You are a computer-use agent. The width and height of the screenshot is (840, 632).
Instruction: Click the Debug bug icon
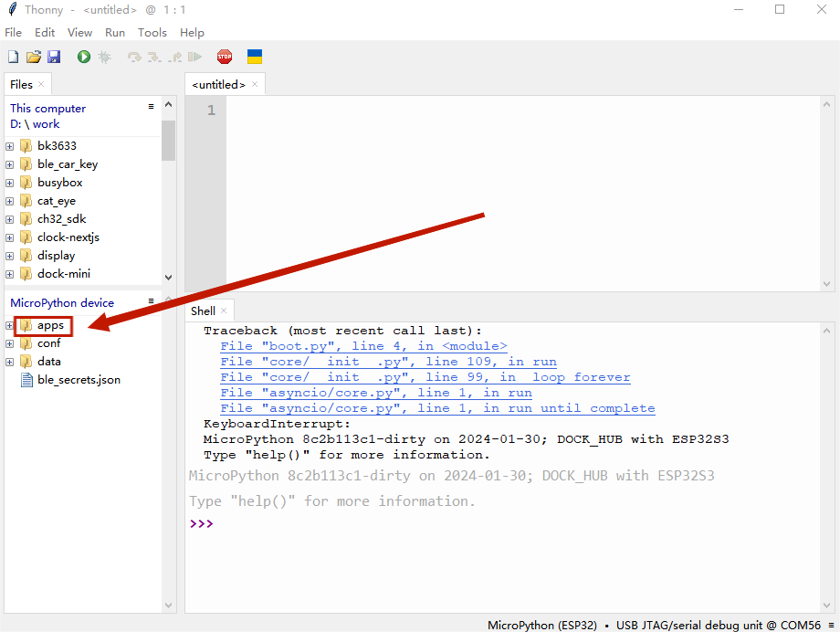pos(105,57)
